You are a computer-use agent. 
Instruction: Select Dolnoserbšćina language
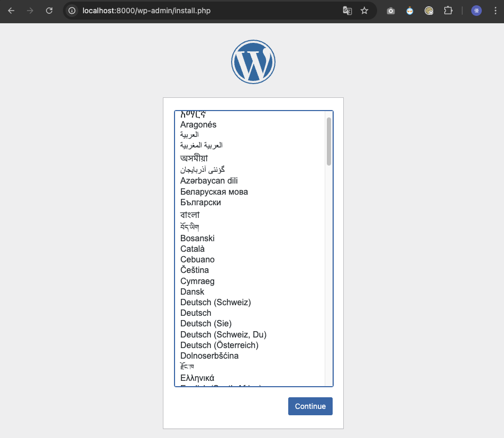coord(250,355)
